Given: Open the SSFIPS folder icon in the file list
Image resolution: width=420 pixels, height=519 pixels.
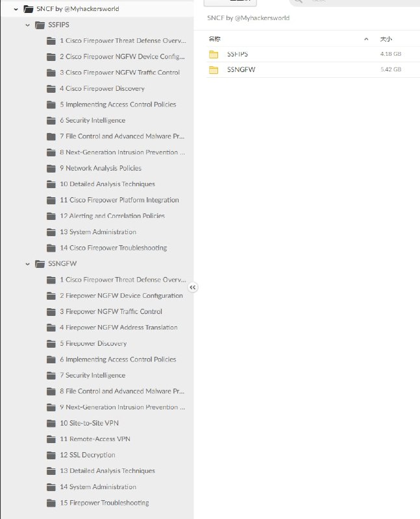Looking at the screenshot, I should (x=214, y=54).
